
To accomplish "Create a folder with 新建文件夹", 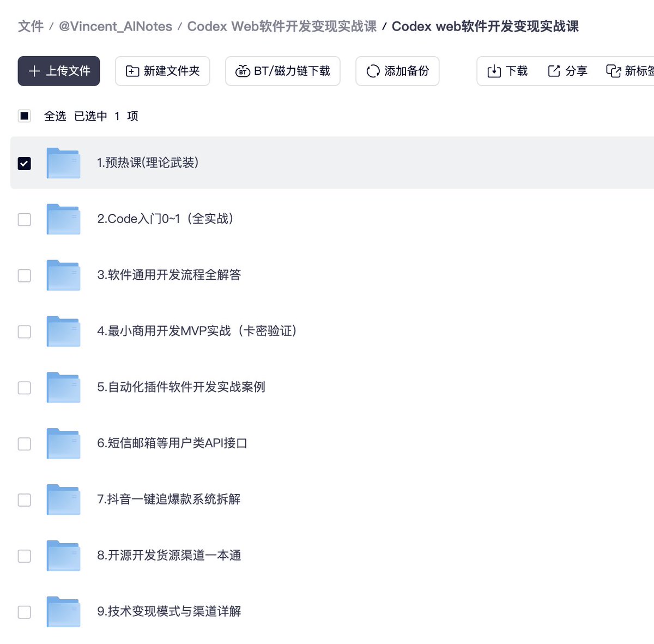I will point(162,71).
